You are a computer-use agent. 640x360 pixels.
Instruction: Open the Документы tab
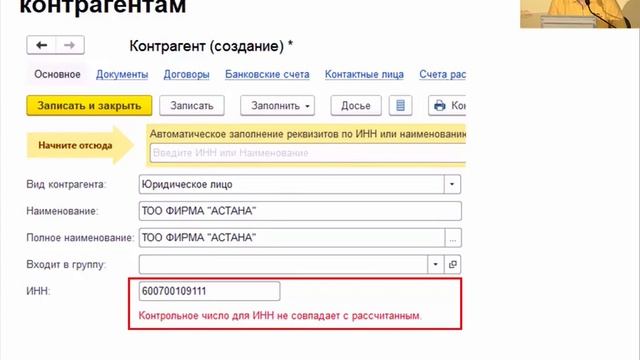pyautogui.click(x=122, y=75)
